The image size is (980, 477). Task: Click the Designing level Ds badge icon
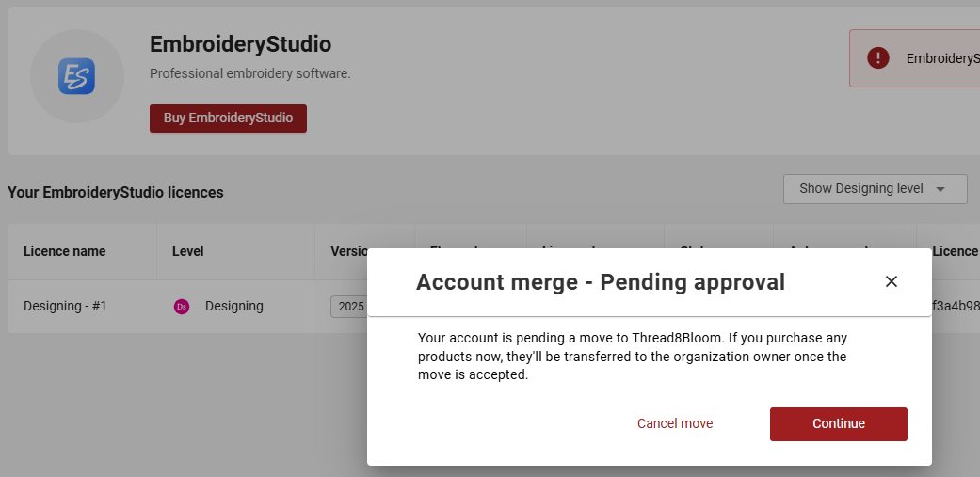(x=182, y=307)
